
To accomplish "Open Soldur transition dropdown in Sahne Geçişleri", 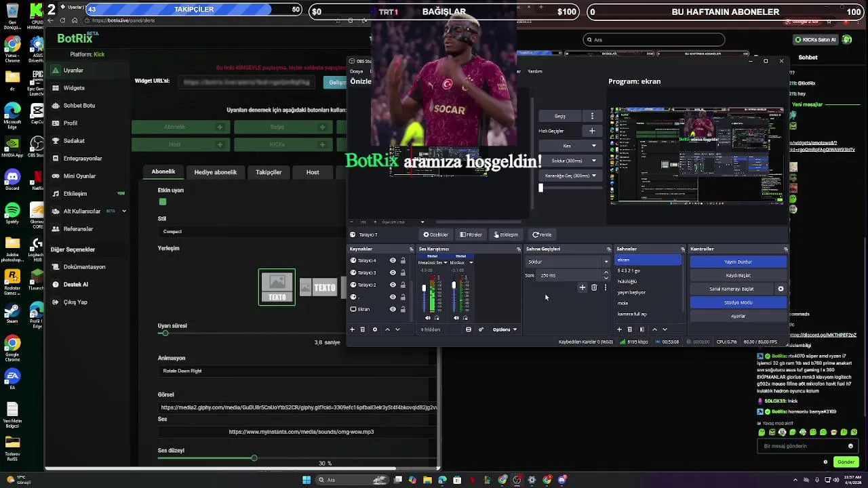I will (568, 262).
